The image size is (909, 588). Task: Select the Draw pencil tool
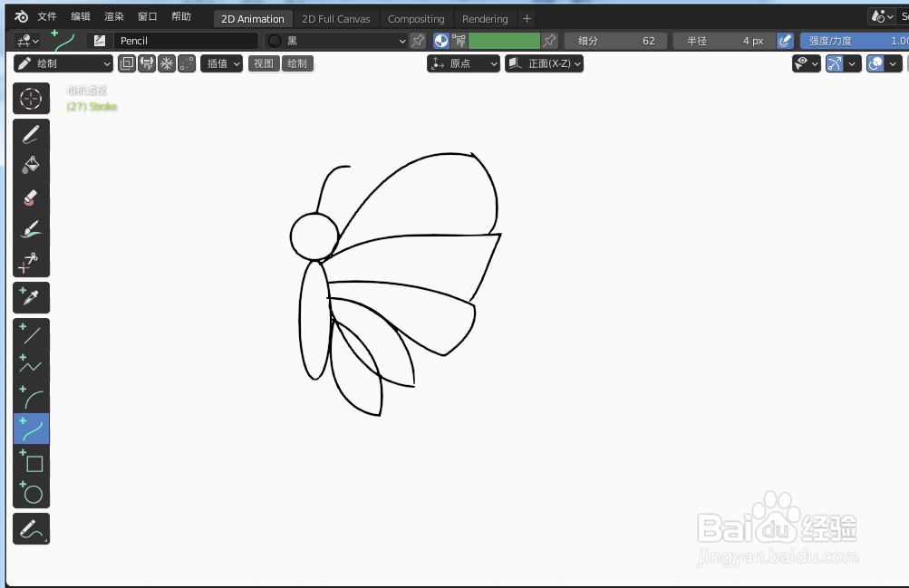(32, 134)
